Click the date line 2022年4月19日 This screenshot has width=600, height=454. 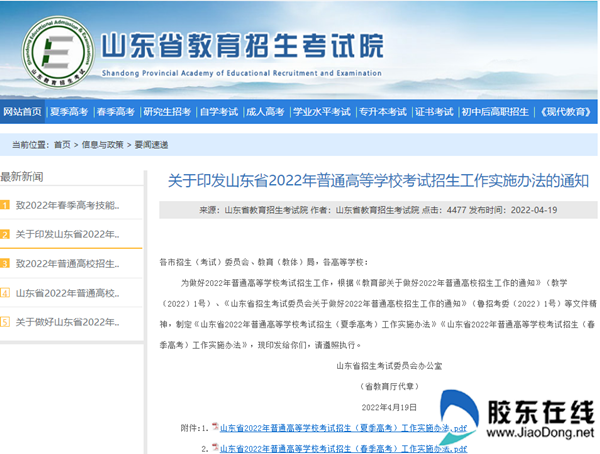click(x=389, y=407)
